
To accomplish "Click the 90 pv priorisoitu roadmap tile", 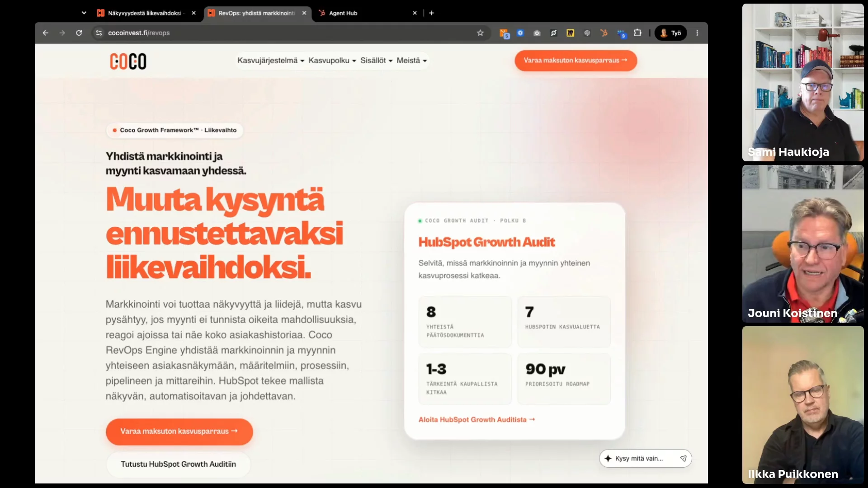I will point(564,379).
